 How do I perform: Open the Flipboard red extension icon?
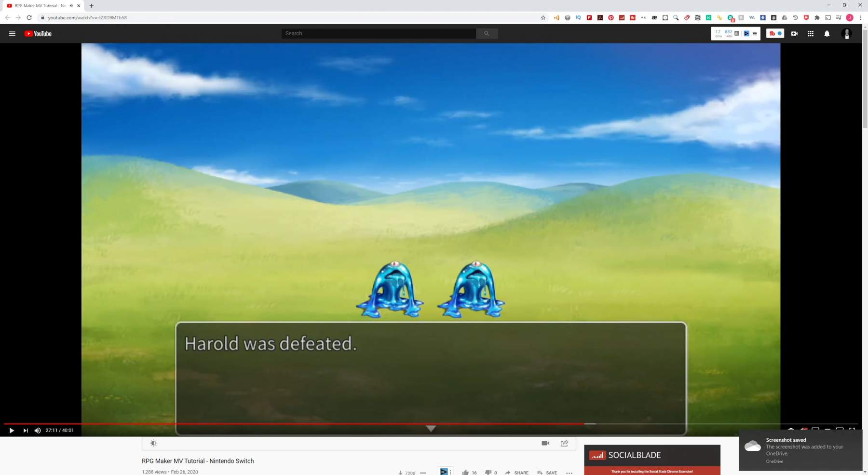pos(589,17)
